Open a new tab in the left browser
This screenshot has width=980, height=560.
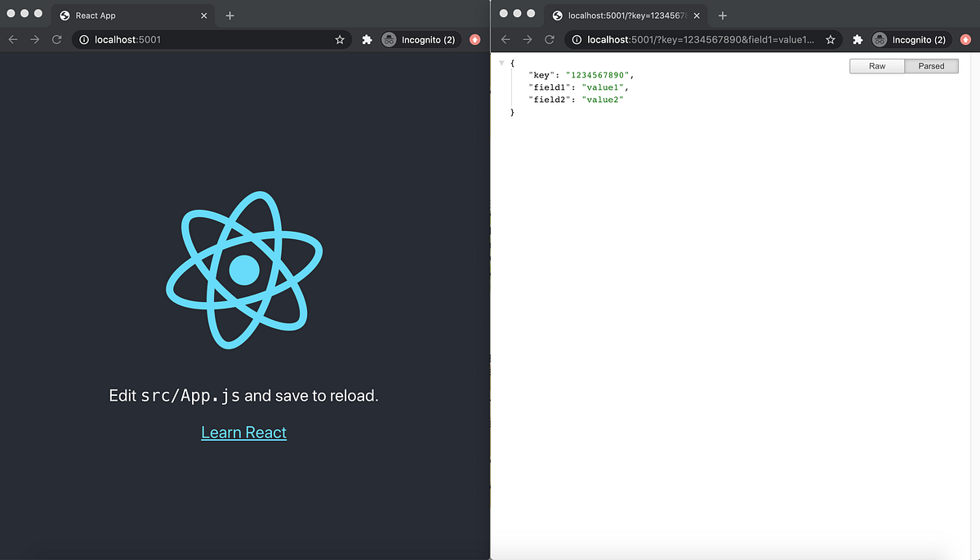(x=229, y=14)
